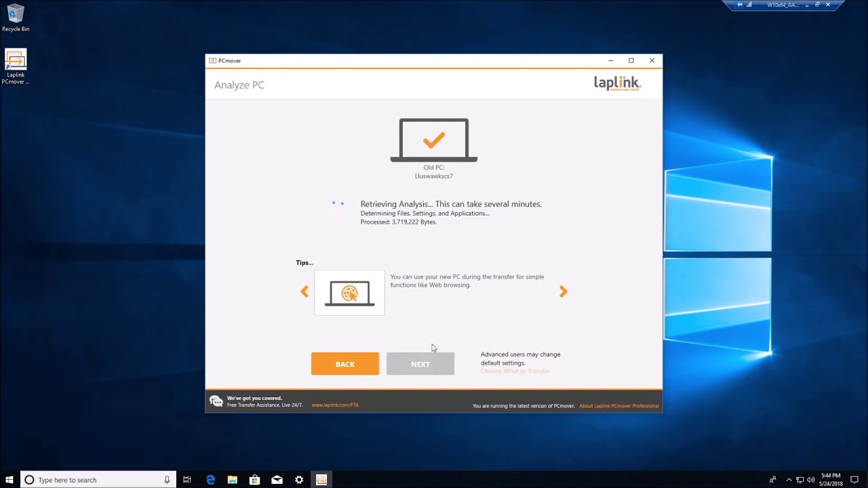Open Settings gear from the taskbar
The image size is (868, 488).
click(299, 480)
